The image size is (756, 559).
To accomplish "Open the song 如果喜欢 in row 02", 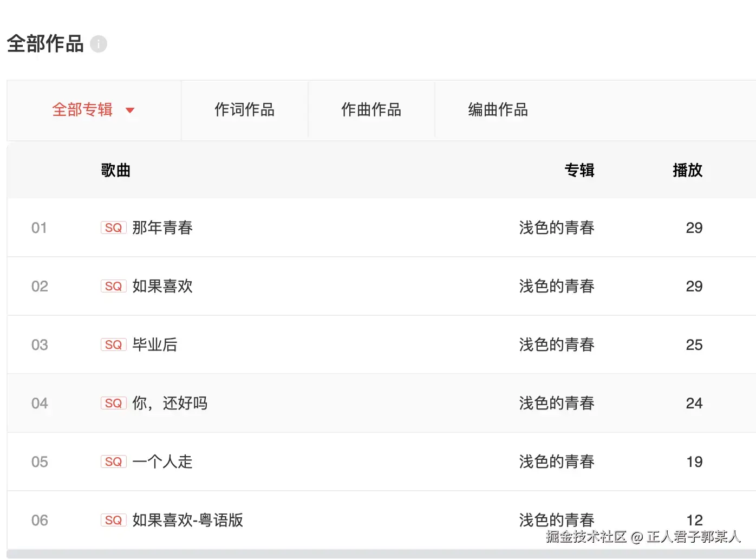I will tap(162, 286).
